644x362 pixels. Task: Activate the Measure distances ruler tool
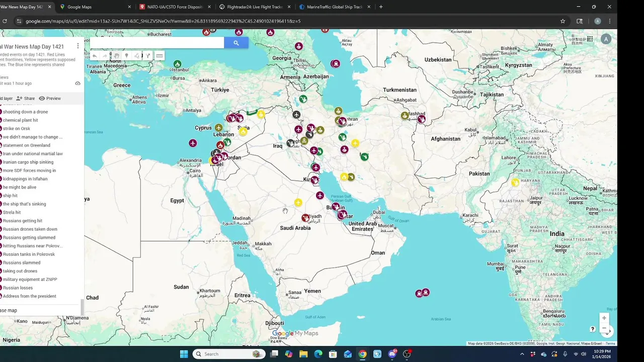click(x=159, y=56)
